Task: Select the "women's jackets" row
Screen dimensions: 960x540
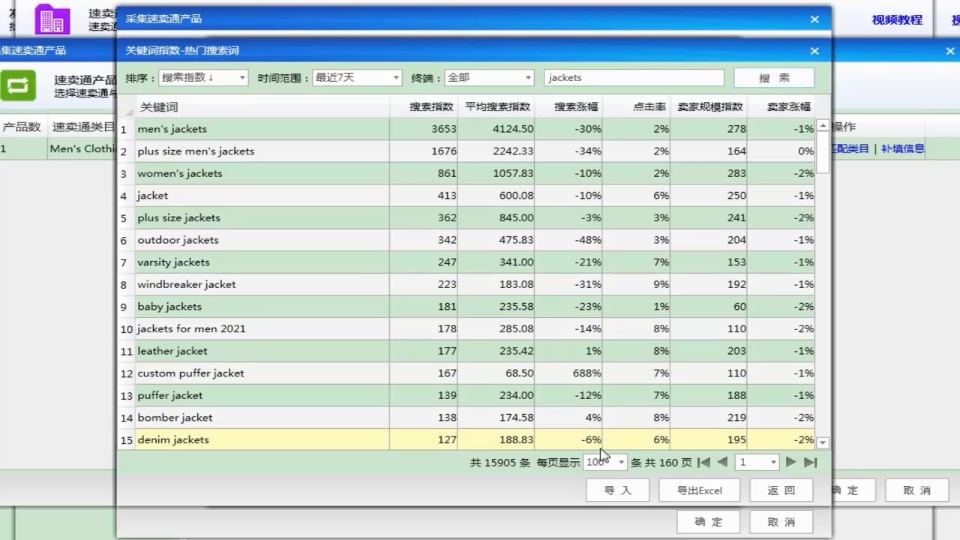Action: 467,173
